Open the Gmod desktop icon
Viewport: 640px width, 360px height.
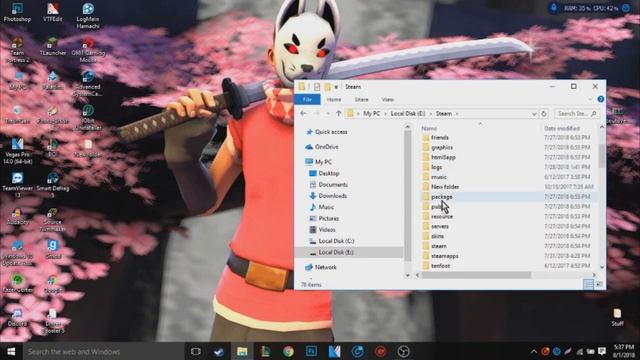(53, 249)
